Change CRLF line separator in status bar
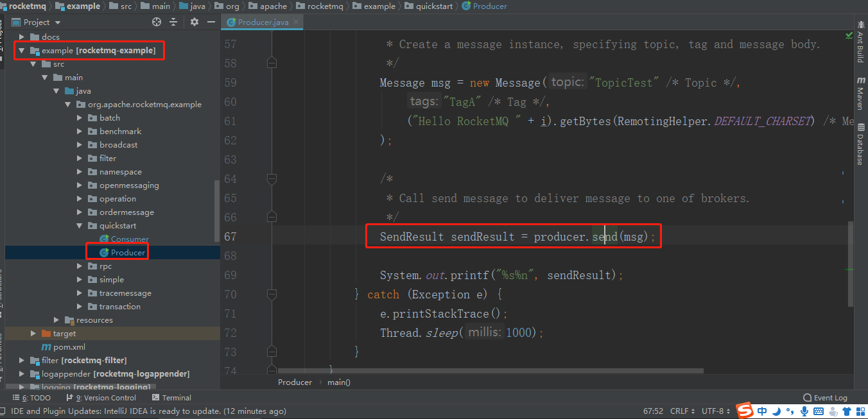Image resolution: width=868 pixels, height=419 pixels. click(682, 411)
